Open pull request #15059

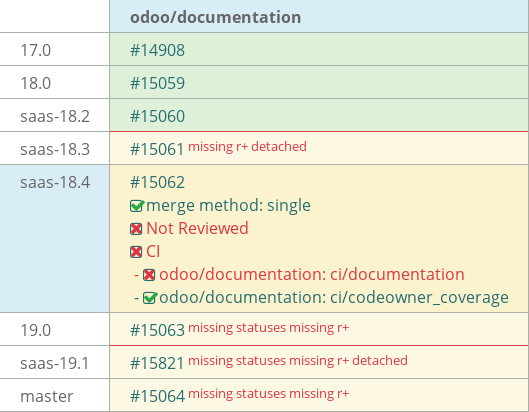[157, 83]
